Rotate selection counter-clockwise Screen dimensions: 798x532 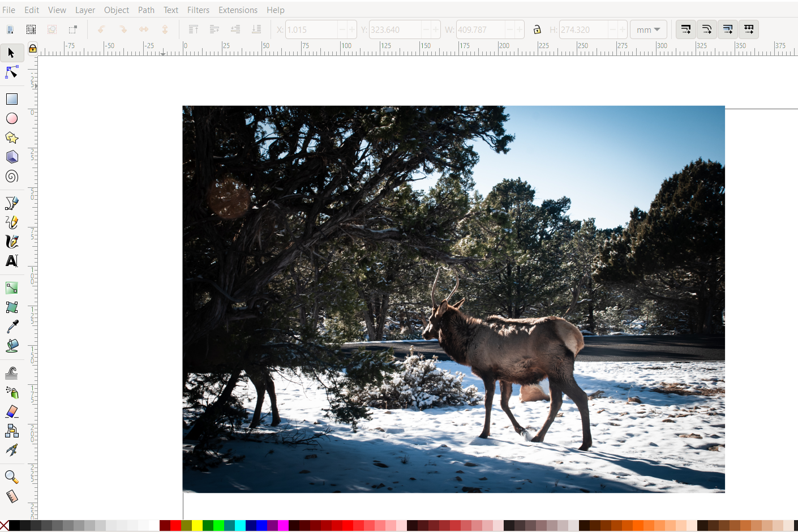(x=102, y=29)
